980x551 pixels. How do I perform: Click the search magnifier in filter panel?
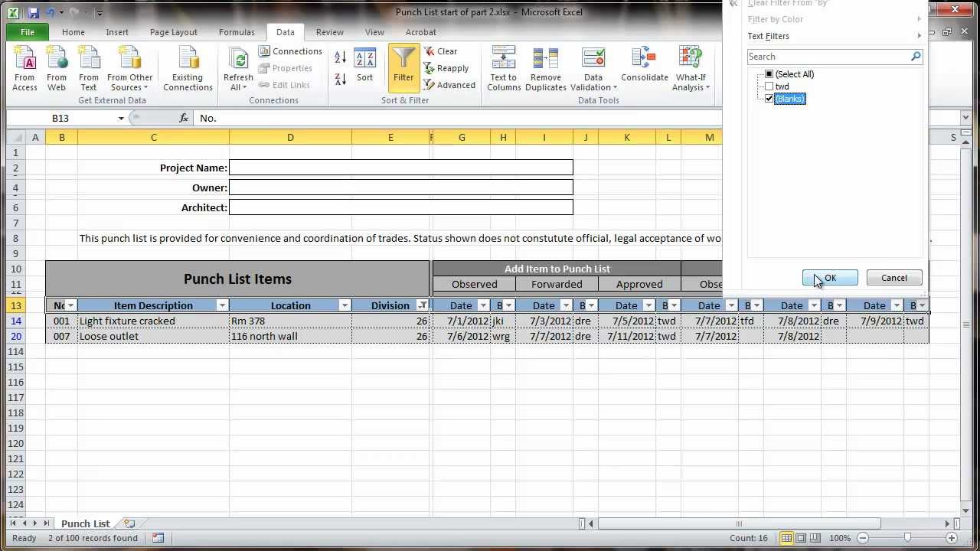(915, 57)
